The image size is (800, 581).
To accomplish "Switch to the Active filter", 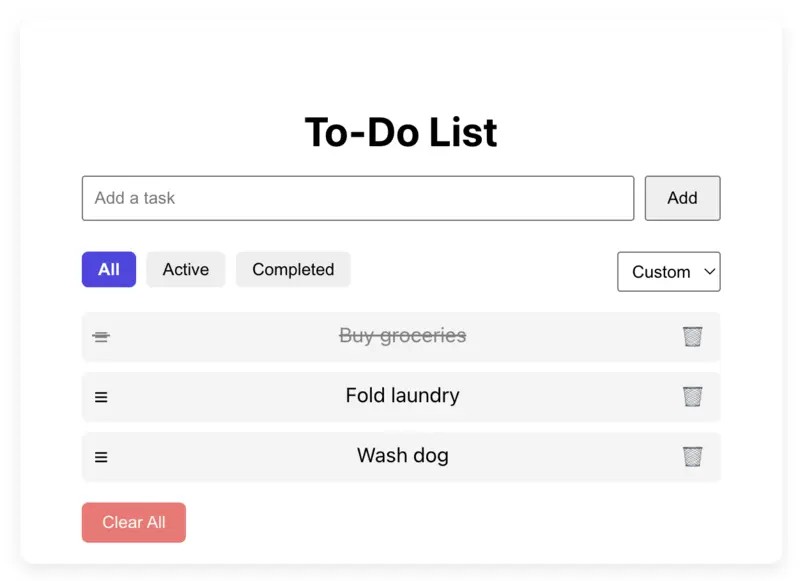I will click(185, 269).
